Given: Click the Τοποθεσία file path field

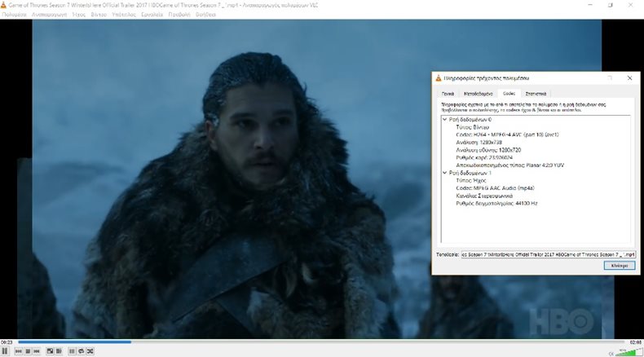Looking at the screenshot, I should [549, 254].
